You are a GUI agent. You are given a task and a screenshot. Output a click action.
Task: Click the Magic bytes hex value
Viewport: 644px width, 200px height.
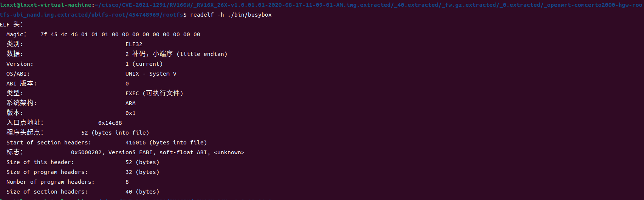coord(120,34)
